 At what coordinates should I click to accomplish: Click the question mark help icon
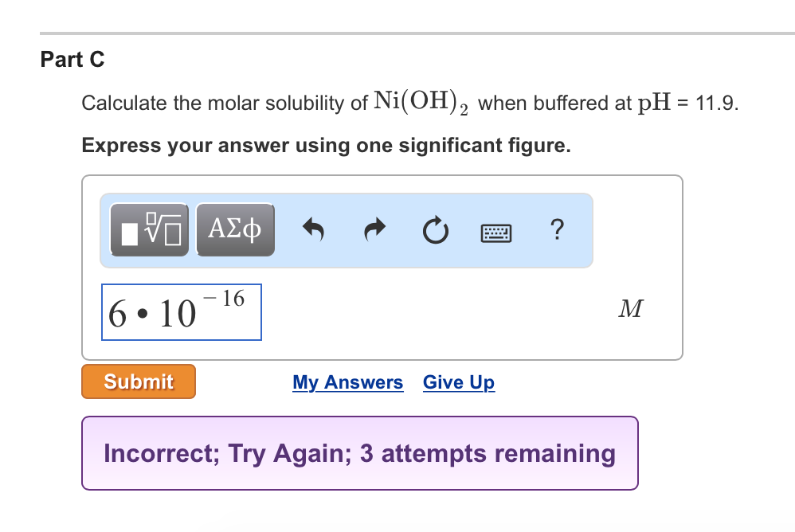[557, 230]
